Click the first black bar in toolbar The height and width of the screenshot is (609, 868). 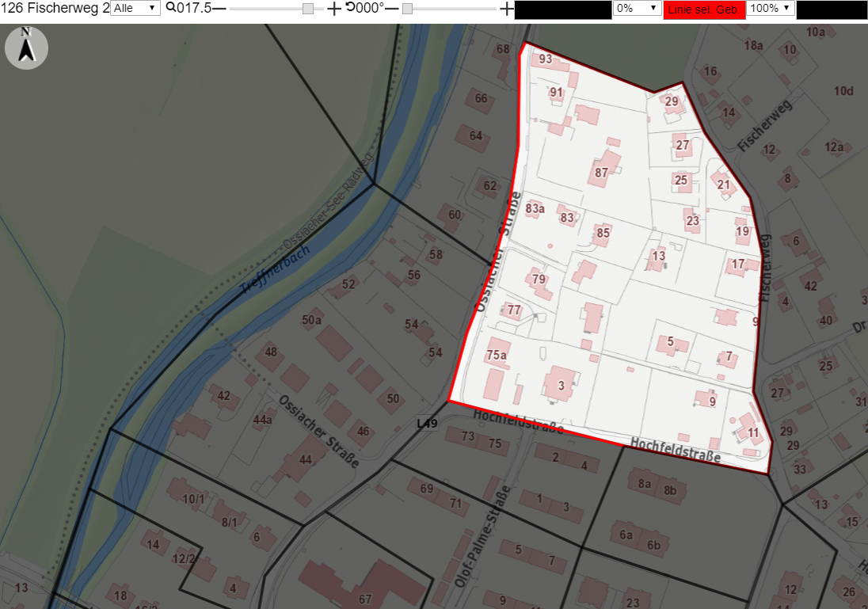[x=563, y=10]
